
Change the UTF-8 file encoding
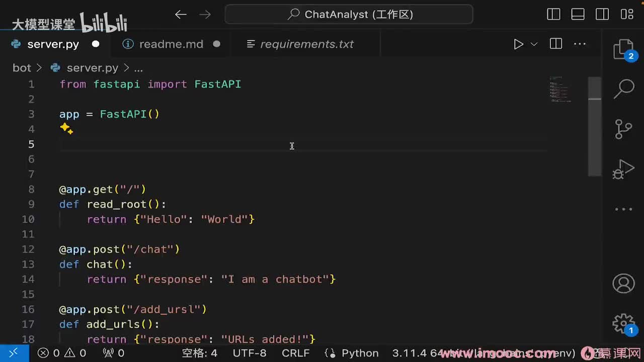250,353
